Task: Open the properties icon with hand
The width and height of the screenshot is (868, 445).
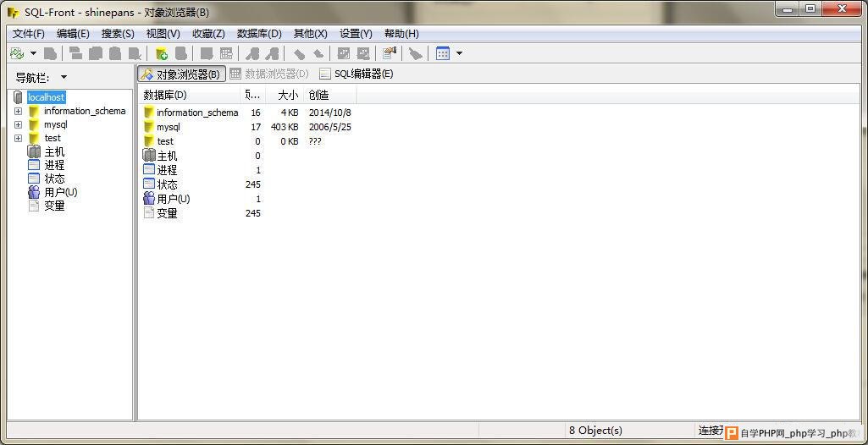Action: [390, 53]
